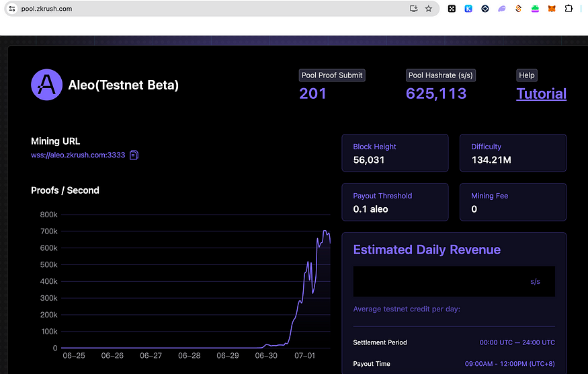Click the 800k y-axis label
Viewport: 588px width, 374px height.
(x=49, y=215)
